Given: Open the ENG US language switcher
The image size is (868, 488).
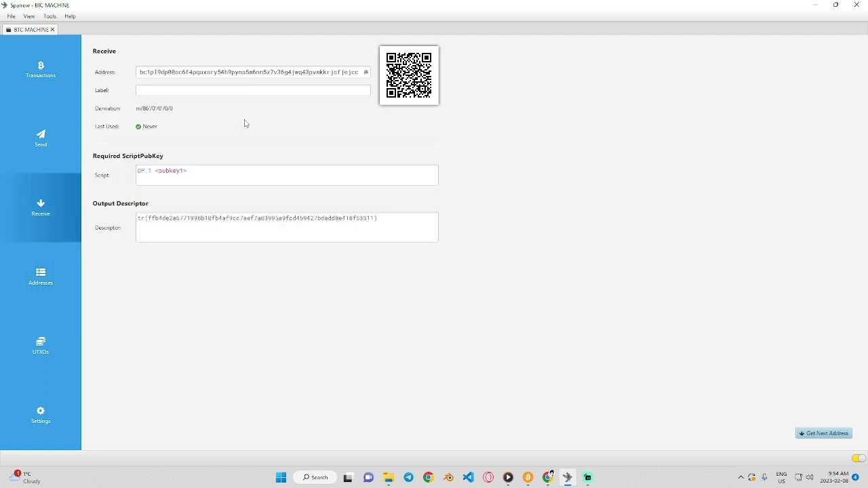Looking at the screenshot, I should click(781, 477).
